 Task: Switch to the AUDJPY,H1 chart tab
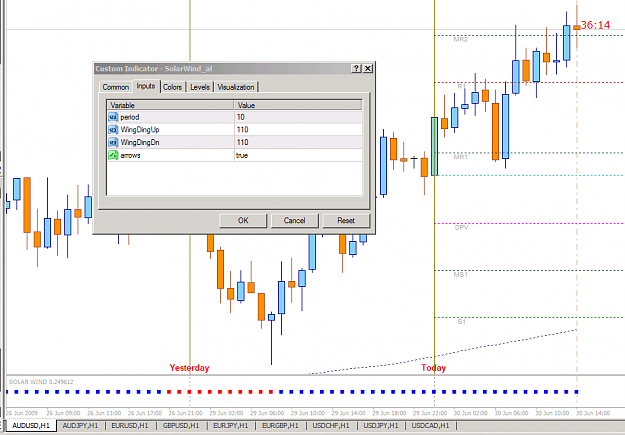(81, 426)
